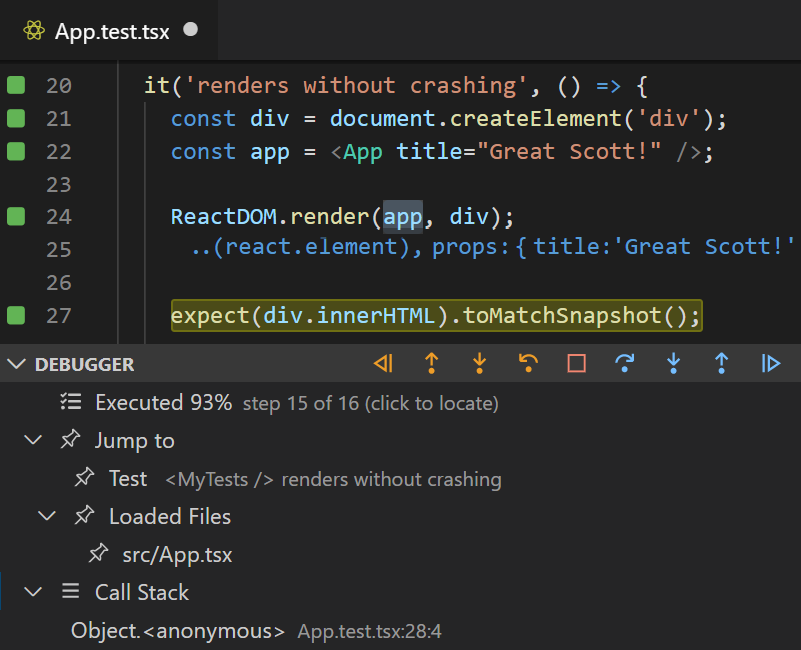Stop the debugger with the square button

pos(576,363)
